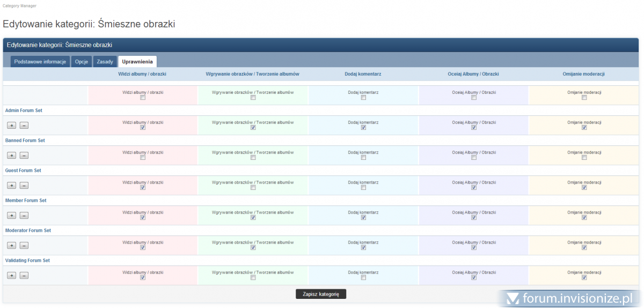The height and width of the screenshot is (308, 644).
Task: Click the 'Dodaj komentarz' column header
Action: point(363,74)
